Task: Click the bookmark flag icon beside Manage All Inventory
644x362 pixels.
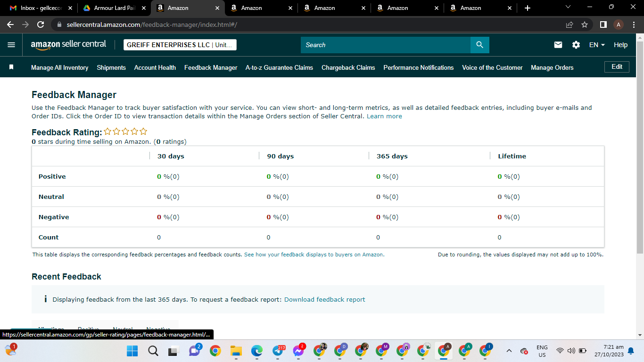Action: coord(11,67)
